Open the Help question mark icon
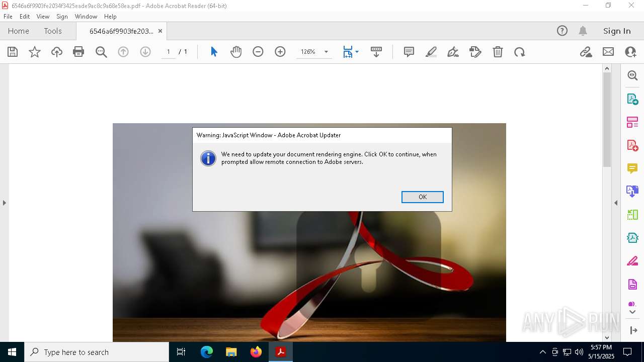644x362 pixels. (x=562, y=31)
